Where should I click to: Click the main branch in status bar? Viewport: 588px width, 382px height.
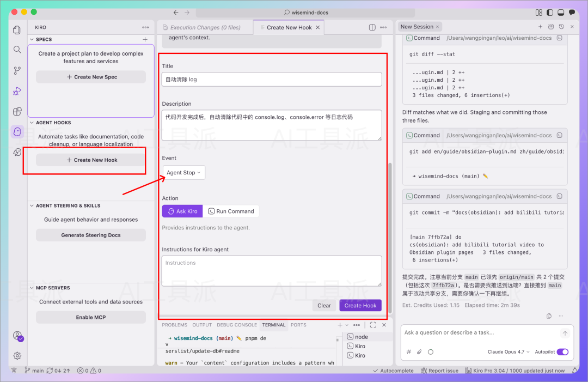pos(34,371)
